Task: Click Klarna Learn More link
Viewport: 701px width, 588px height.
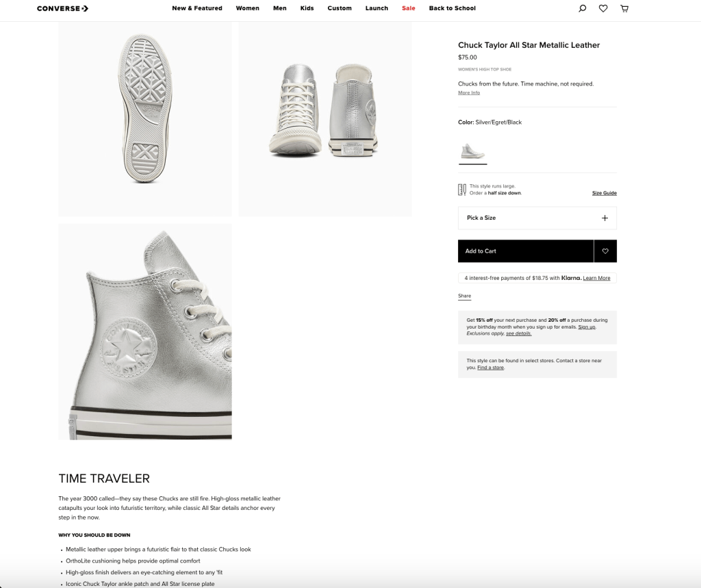Action: [596, 278]
